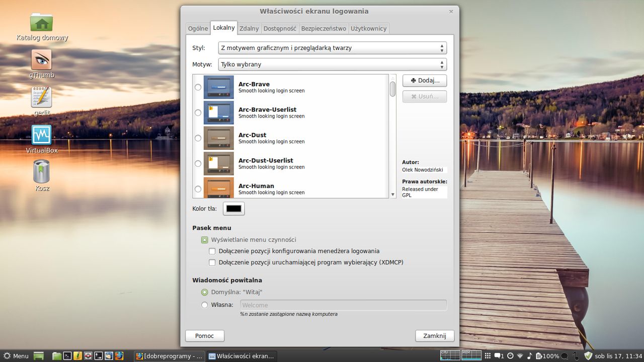Click the Dodaj... button
Viewport: 644px width, 362px height.
[425, 80]
